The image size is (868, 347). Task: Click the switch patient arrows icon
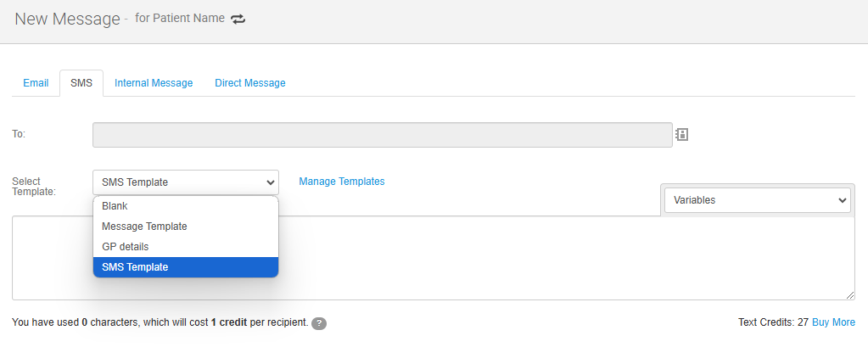(x=238, y=19)
